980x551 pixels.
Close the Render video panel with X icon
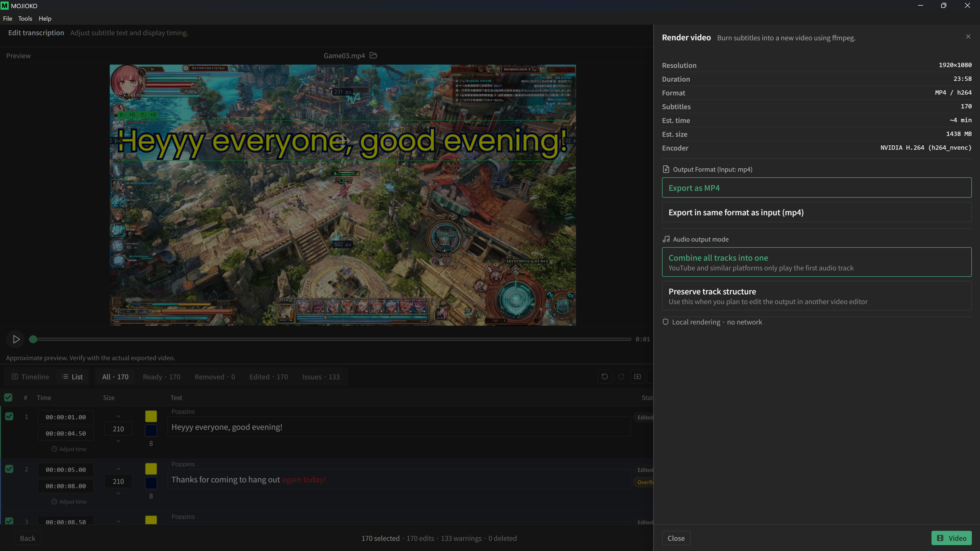(x=968, y=36)
